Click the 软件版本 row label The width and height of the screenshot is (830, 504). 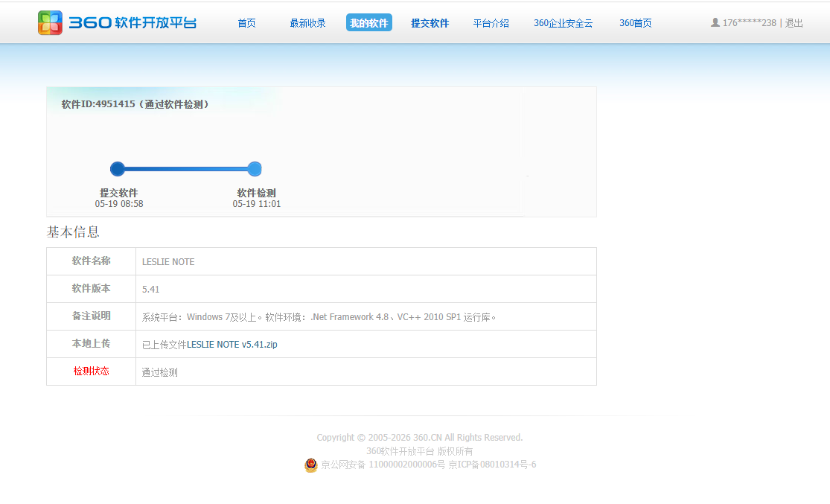coord(91,289)
